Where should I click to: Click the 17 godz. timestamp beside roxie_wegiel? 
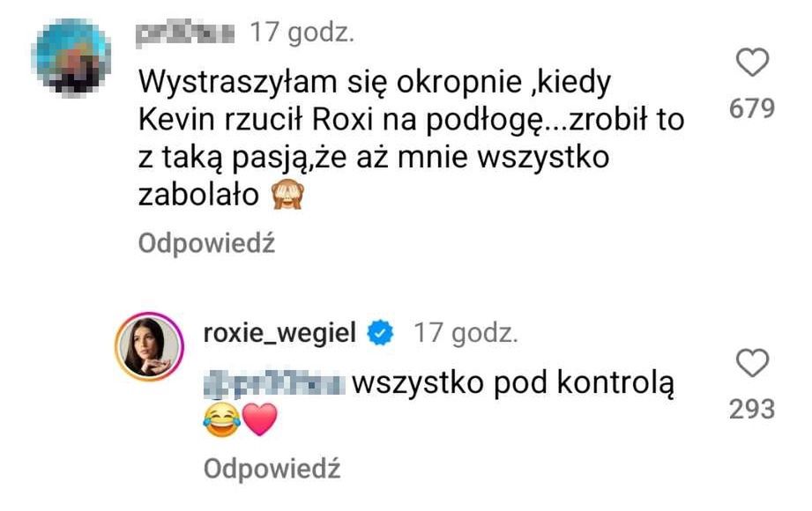click(x=466, y=333)
